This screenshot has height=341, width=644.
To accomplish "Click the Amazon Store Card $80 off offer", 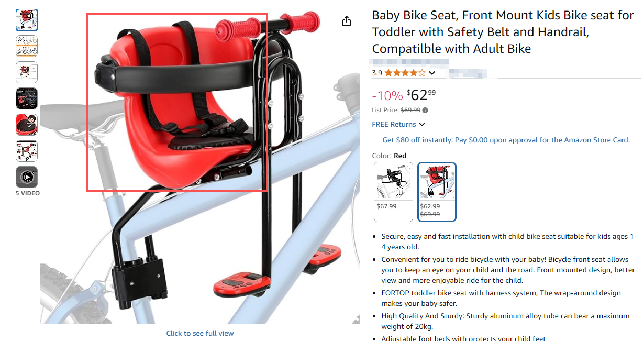I will [x=506, y=140].
